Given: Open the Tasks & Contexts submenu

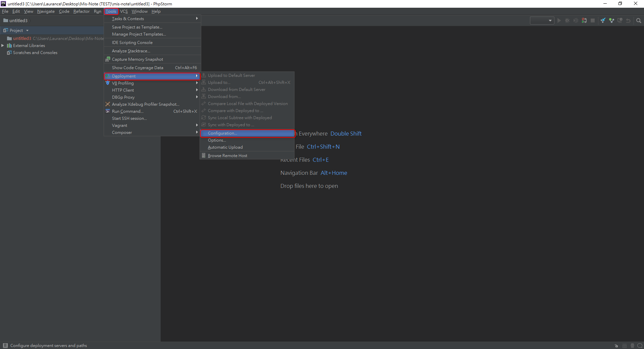Looking at the screenshot, I should click(x=152, y=19).
